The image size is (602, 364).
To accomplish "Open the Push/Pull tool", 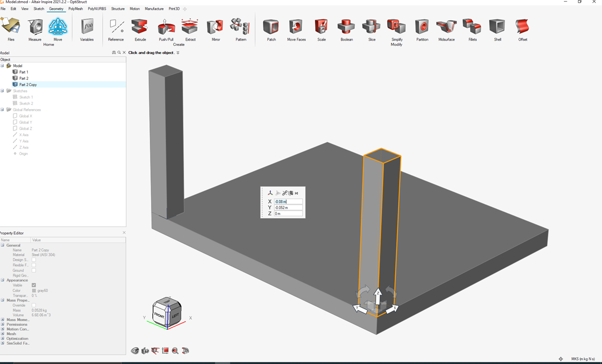I will click(x=166, y=27).
